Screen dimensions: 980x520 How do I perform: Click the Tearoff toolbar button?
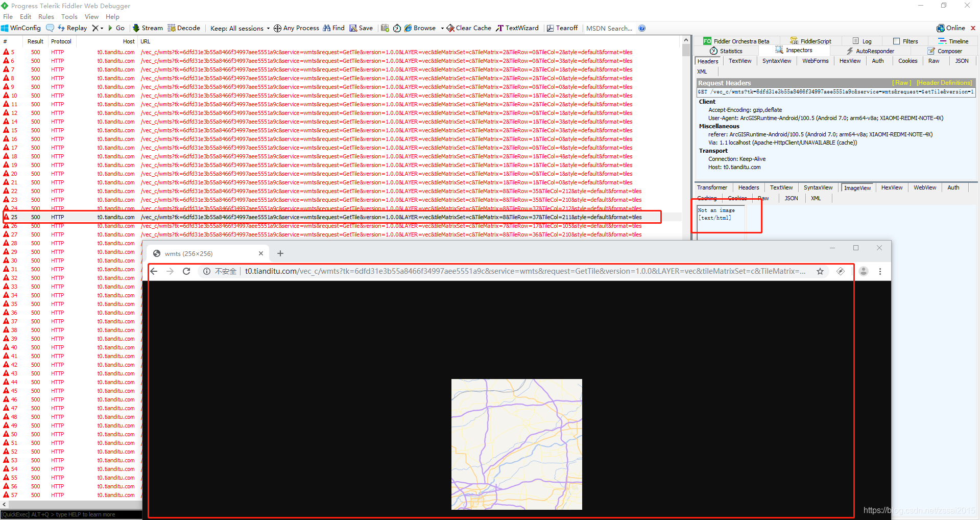(x=562, y=28)
